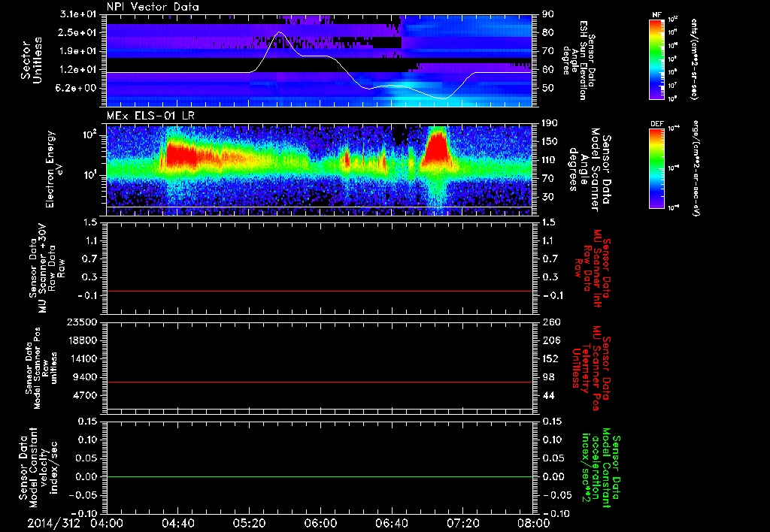Click the 2014/312 date label
770x532 pixels.
pos(53,523)
